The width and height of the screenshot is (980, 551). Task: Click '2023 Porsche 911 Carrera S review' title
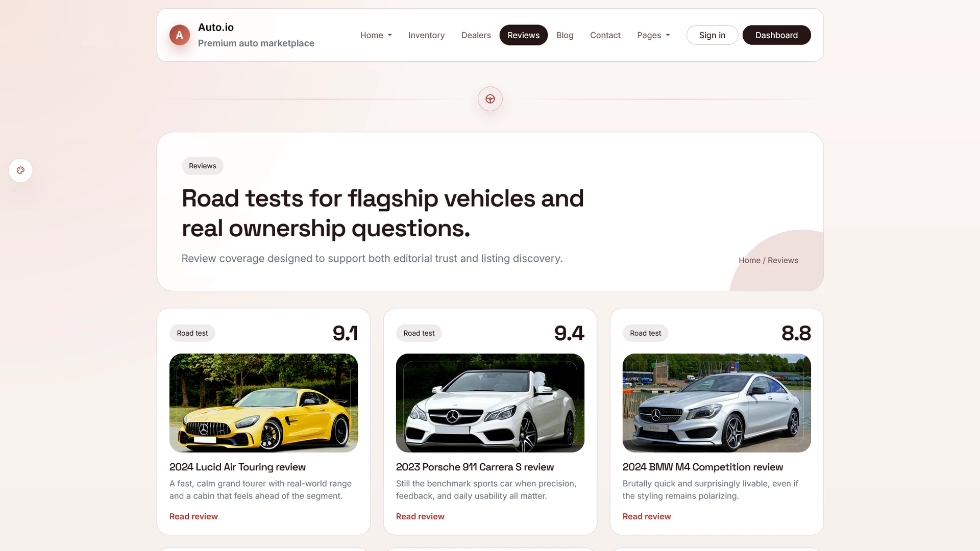(x=475, y=467)
